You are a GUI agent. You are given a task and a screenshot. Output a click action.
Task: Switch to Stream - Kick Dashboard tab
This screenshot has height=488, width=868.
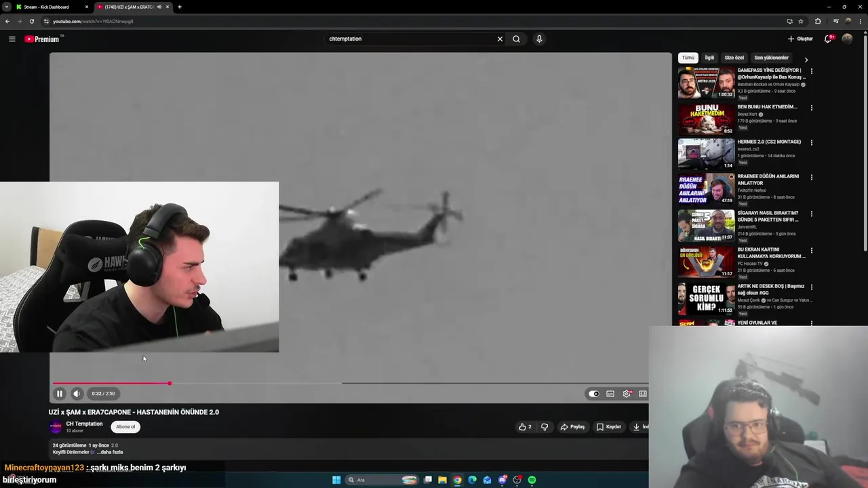[x=52, y=7]
